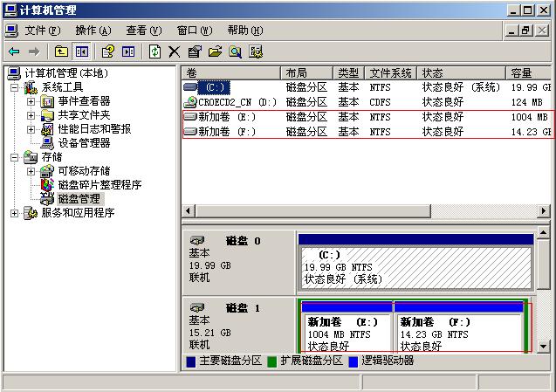Click the open folder toolbar icon
556x392 pixels.
pos(215,52)
